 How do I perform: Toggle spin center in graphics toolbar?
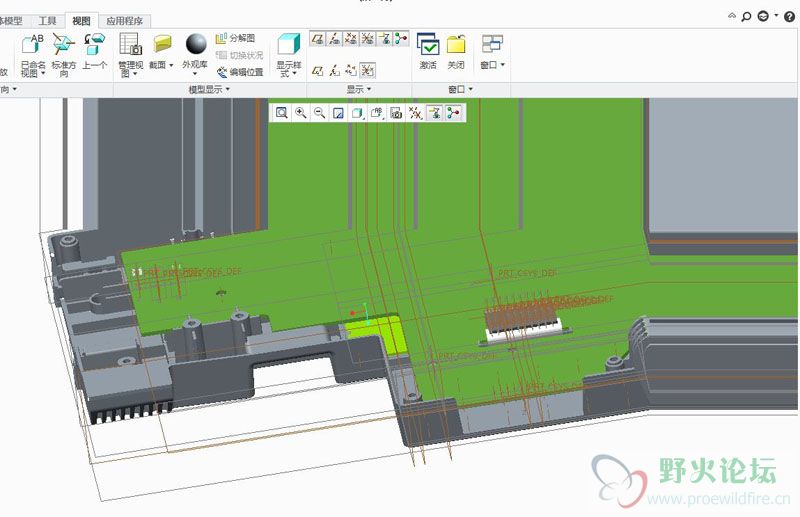tap(454, 113)
